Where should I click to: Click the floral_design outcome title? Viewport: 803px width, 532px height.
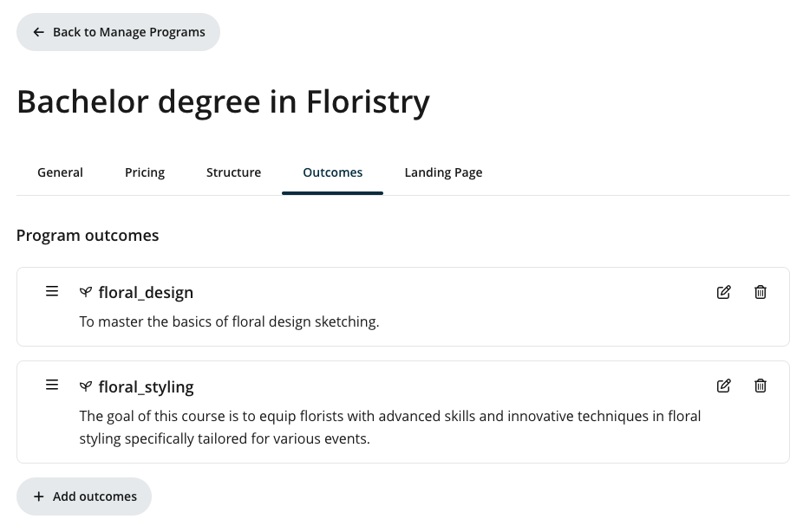point(146,292)
